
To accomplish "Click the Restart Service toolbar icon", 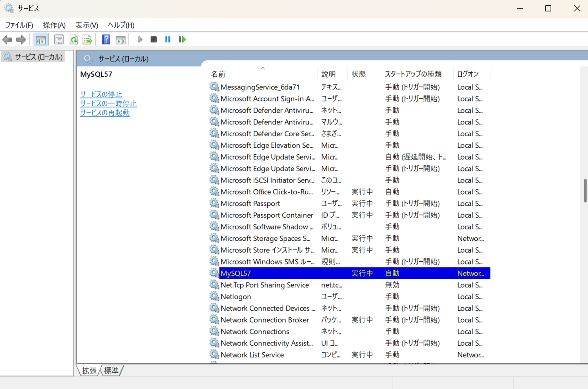I will point(182,40).
